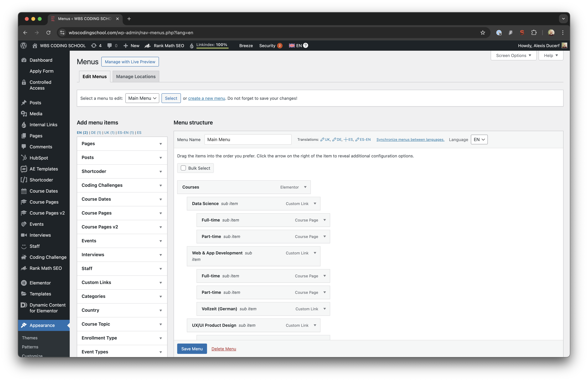Image resolution: width=588 pixels, height=381 pixels.
Task: Open the browser extensions puzzle icon
Action: click(534, 33)
